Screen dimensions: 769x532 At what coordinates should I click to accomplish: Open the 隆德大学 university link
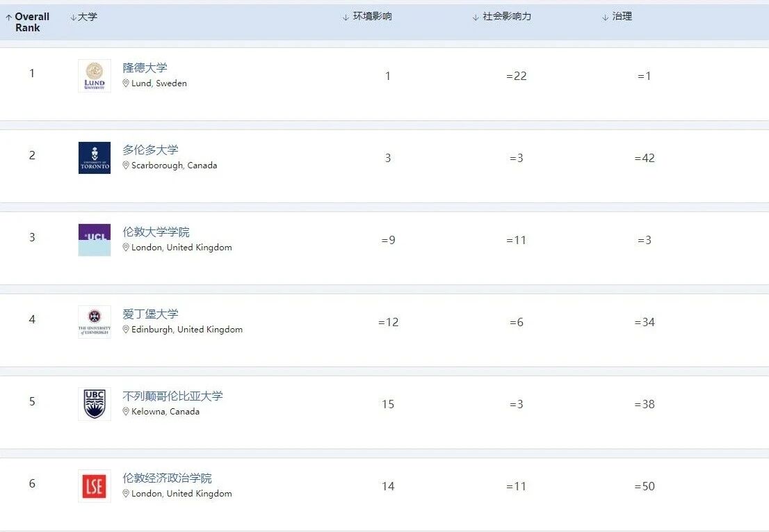145,67
